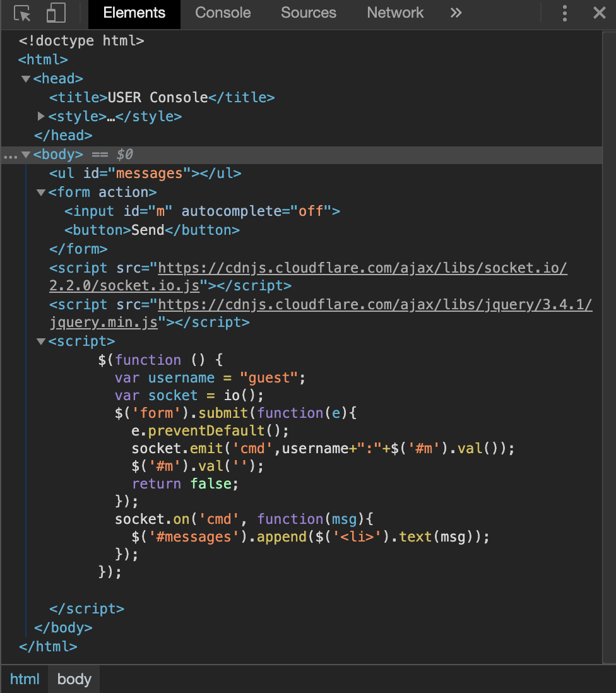This screenshot has height=693, width=616.
Task: Open the Sources tab
Action: (x=309, y=13)
